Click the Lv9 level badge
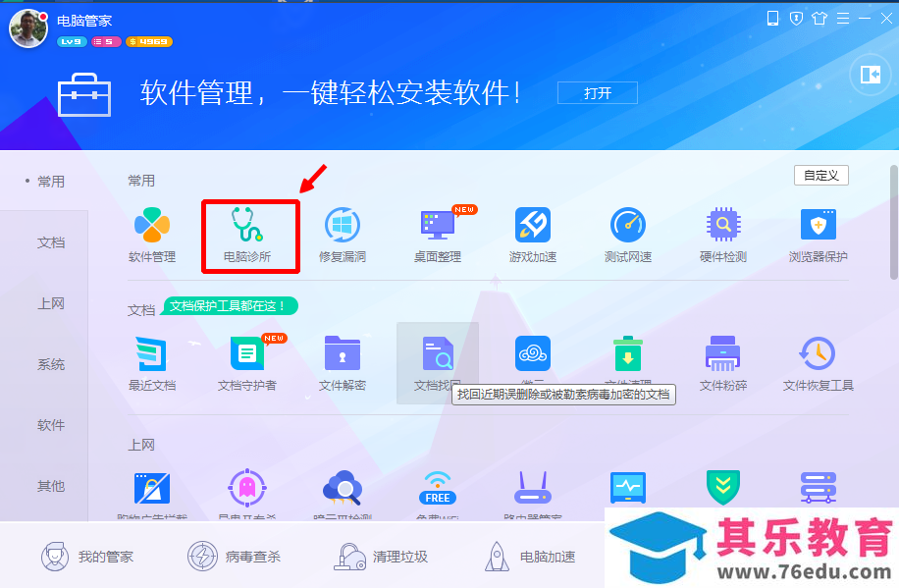 tap(72, 42)
